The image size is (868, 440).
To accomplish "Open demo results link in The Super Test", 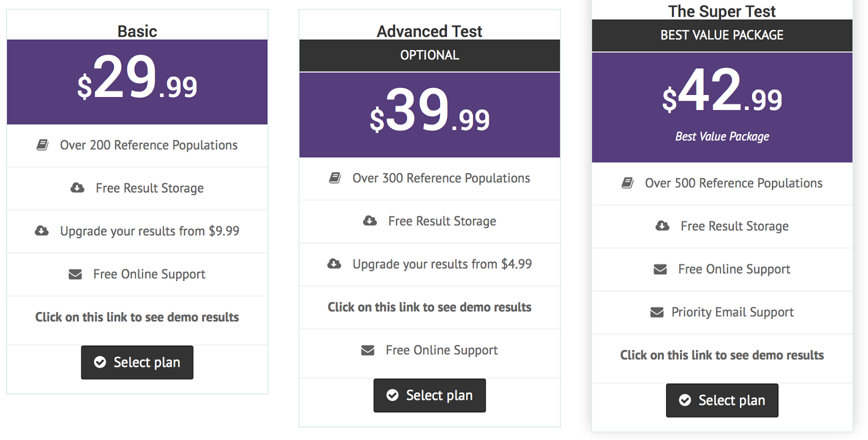I will pyautogui.click(x=722, y=355).
